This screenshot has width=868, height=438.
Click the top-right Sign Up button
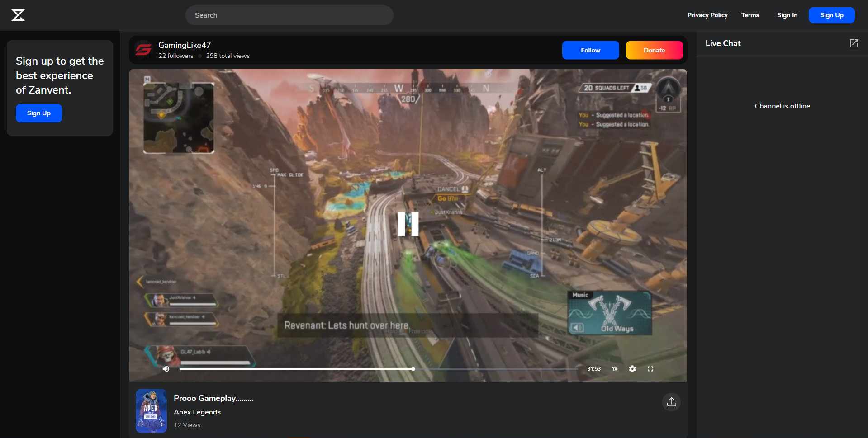(831, 15)
